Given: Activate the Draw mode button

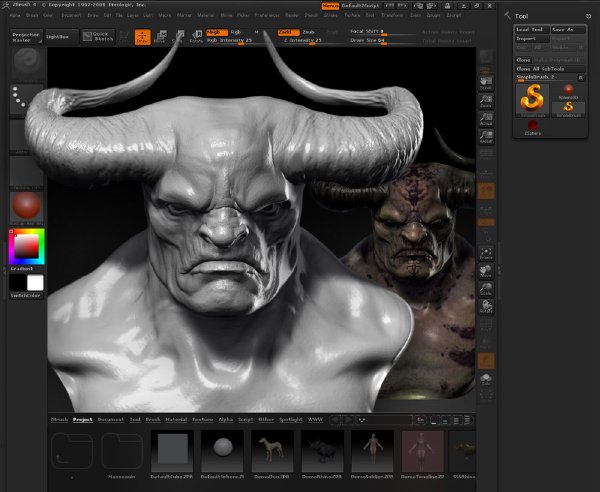Looking at the screenshot, I should coord(142,37).
